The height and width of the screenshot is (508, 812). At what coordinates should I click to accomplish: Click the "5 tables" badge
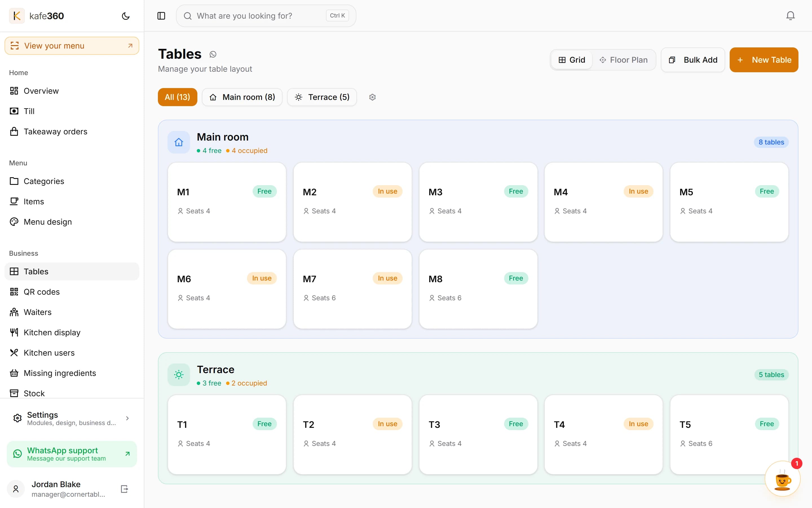[771, 375]
